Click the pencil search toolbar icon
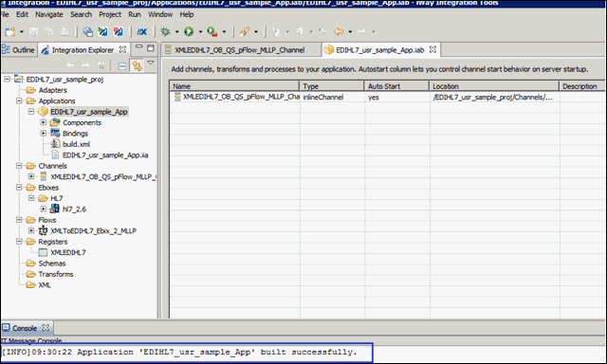 pos(245,31)
